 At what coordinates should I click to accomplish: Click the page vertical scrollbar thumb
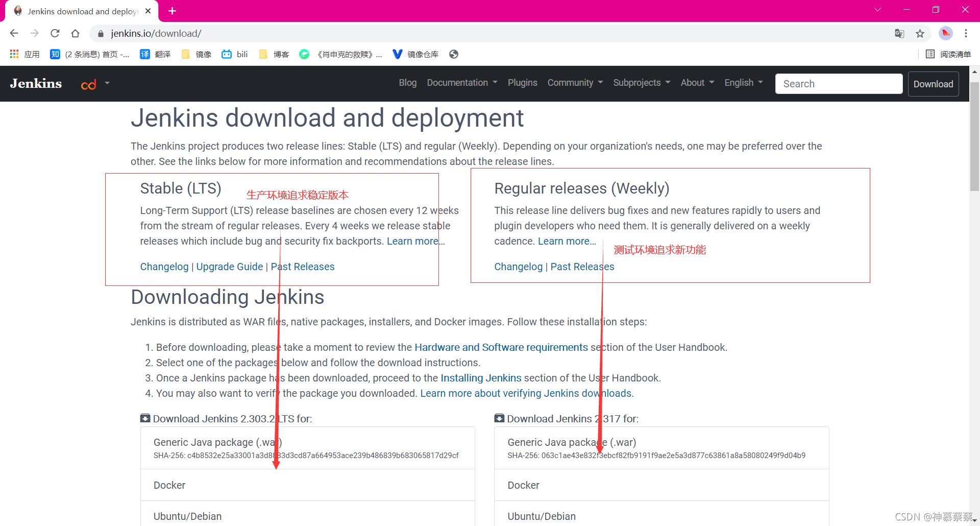click(974, 136)
